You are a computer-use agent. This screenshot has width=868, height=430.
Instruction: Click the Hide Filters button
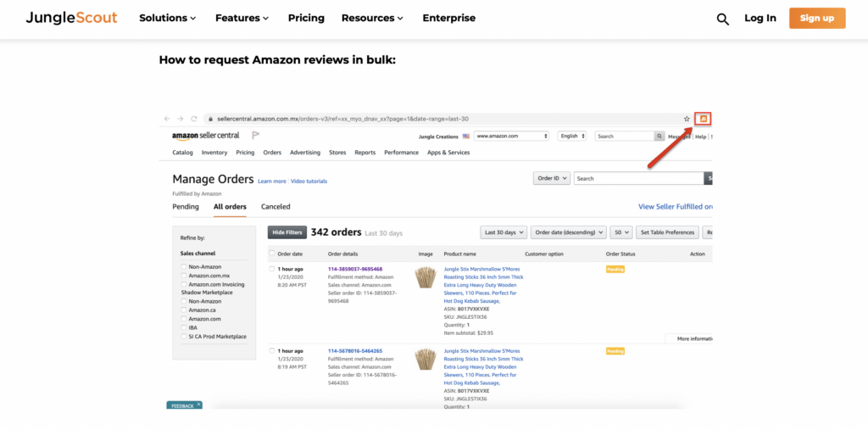[287, 232]
